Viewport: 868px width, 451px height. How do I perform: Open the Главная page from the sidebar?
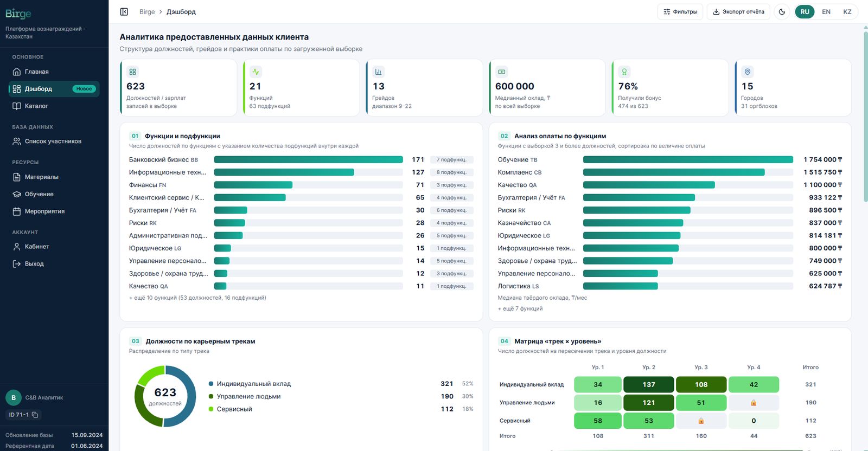tap(54, 72)
